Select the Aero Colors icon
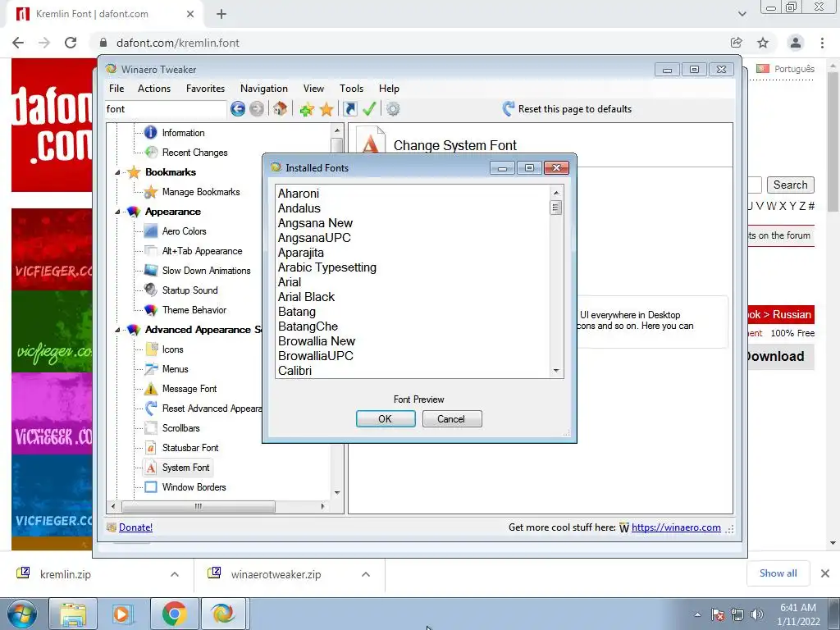The height and width of the screenshot is (630, 840). (151, 231)
